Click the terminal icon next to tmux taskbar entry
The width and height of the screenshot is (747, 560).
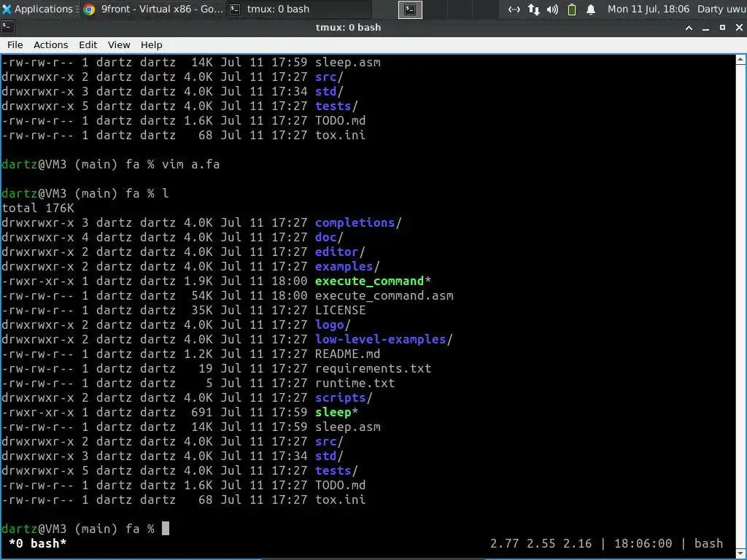(x=235, y=9)
